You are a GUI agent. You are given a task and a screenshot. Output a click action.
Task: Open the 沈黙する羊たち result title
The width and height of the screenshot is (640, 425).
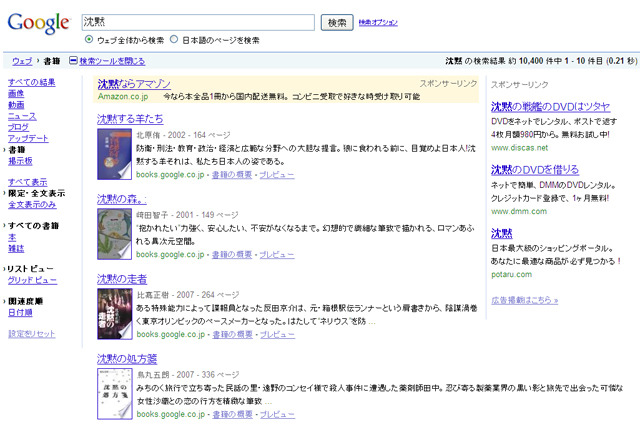tap(130, 119)
